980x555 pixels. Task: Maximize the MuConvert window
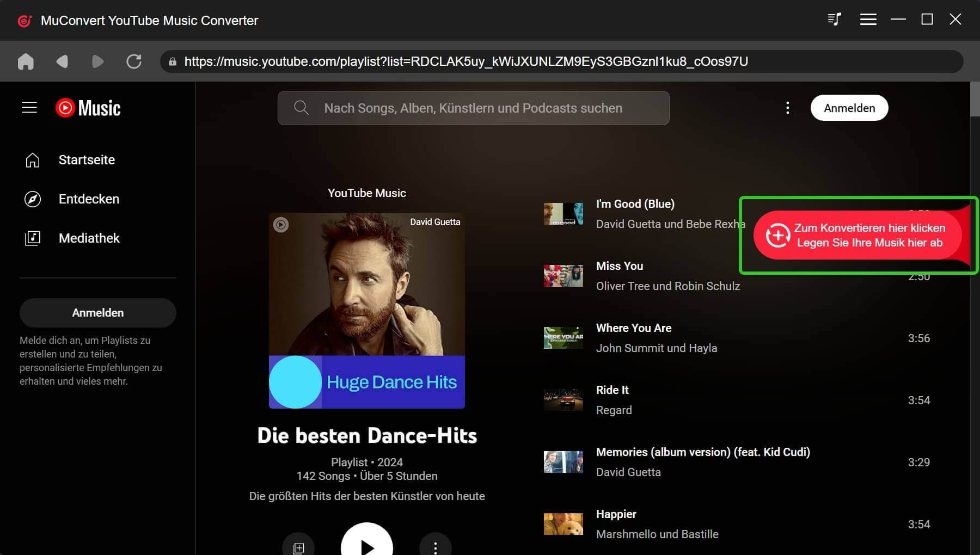(x=927, y=20)
